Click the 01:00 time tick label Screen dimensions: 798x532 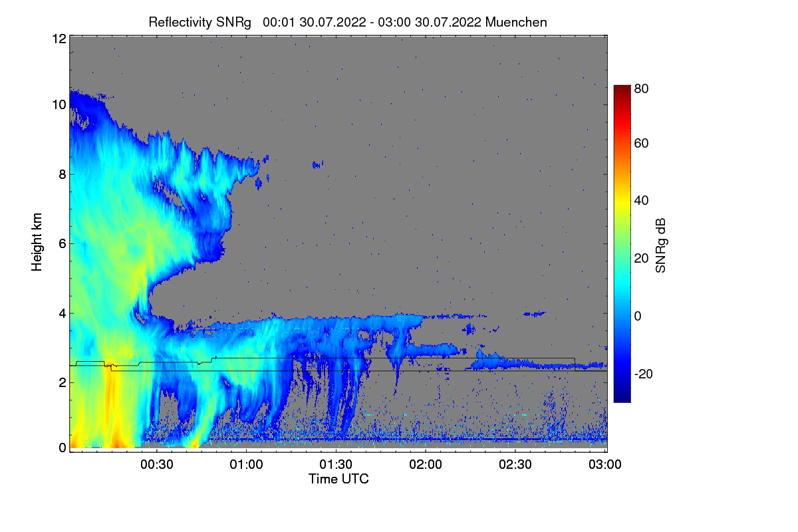(x=247, y=464)
